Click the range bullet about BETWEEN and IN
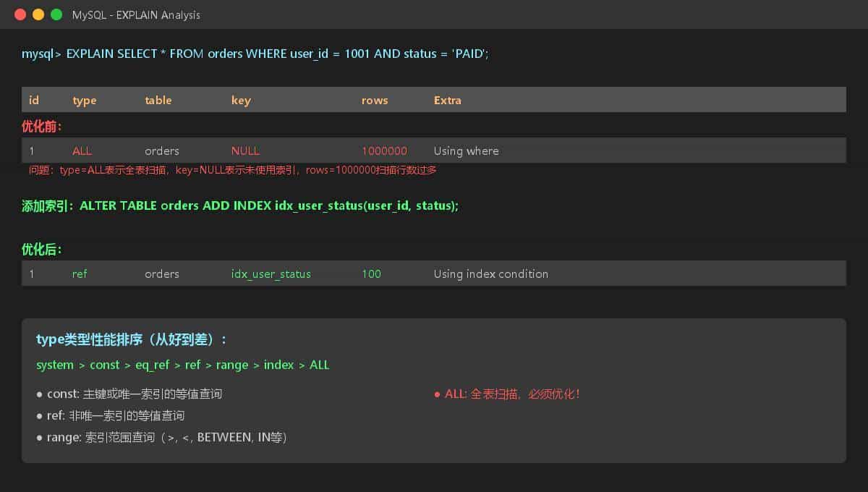Screen dimensions: 868x492 [162, 438]
